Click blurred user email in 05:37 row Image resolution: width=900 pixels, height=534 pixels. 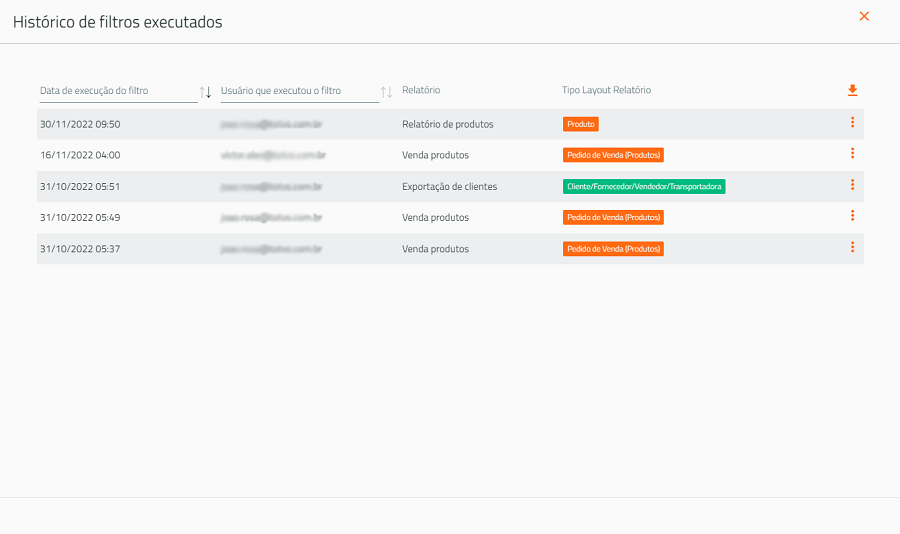[x=271, y=249]
